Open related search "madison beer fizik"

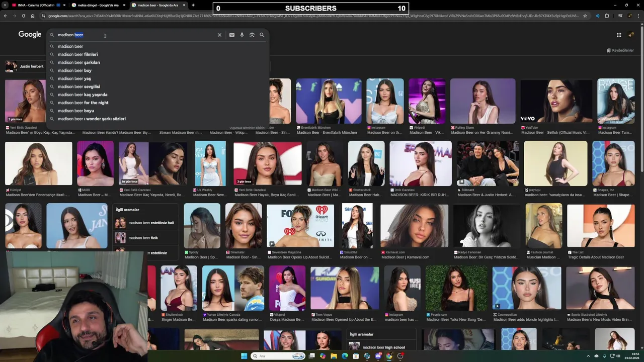point(146,238)
